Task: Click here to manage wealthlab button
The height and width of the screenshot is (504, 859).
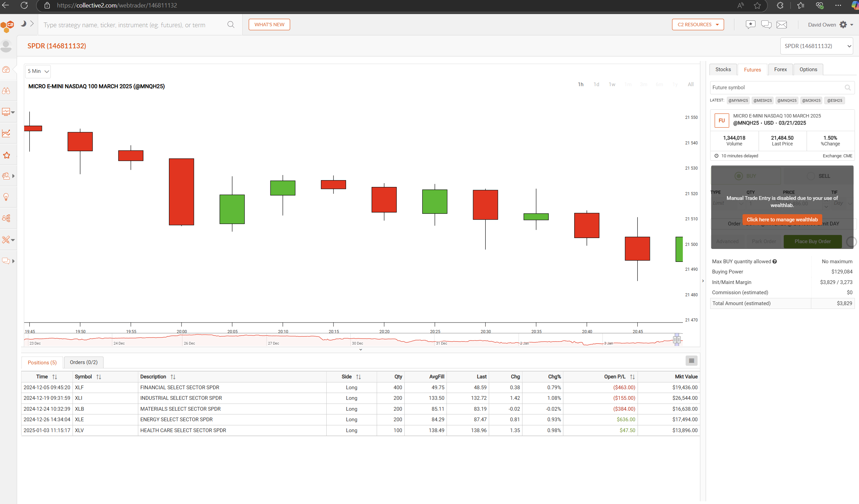Action: pos(782,219)
